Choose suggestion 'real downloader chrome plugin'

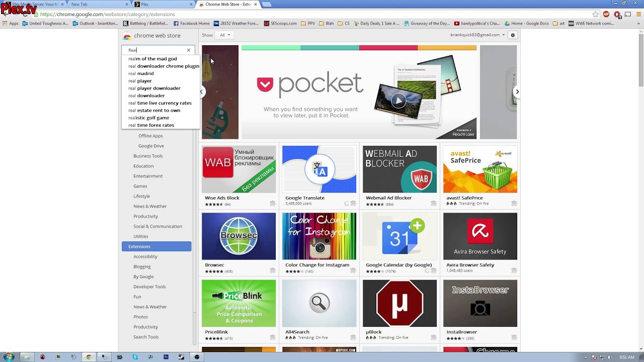(164, 66)
